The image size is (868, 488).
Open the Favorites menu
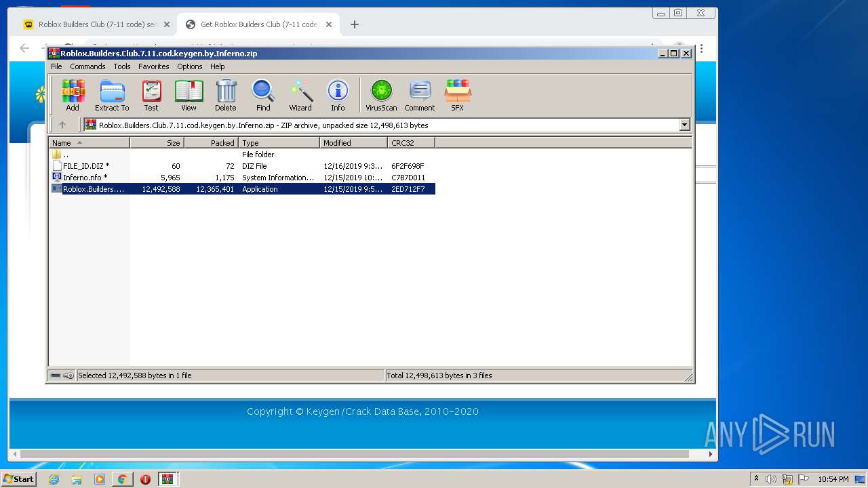click(x=154, y=66)
